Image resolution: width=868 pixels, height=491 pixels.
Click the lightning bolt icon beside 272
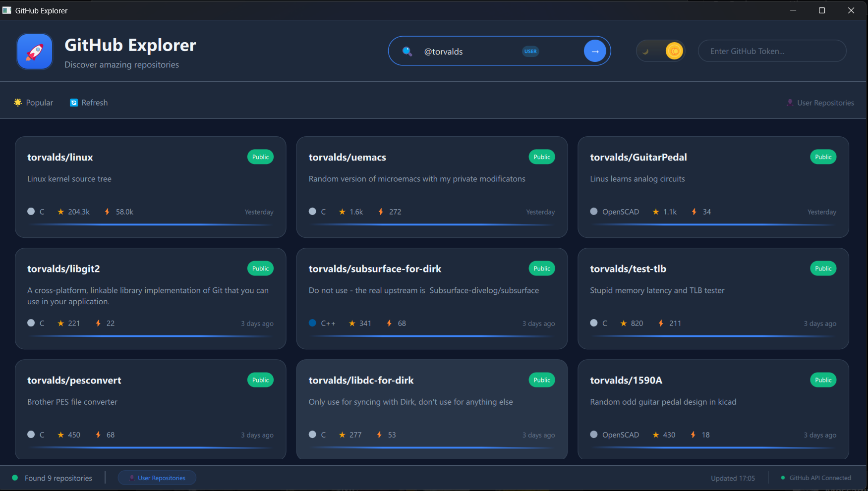pos(381,212)
